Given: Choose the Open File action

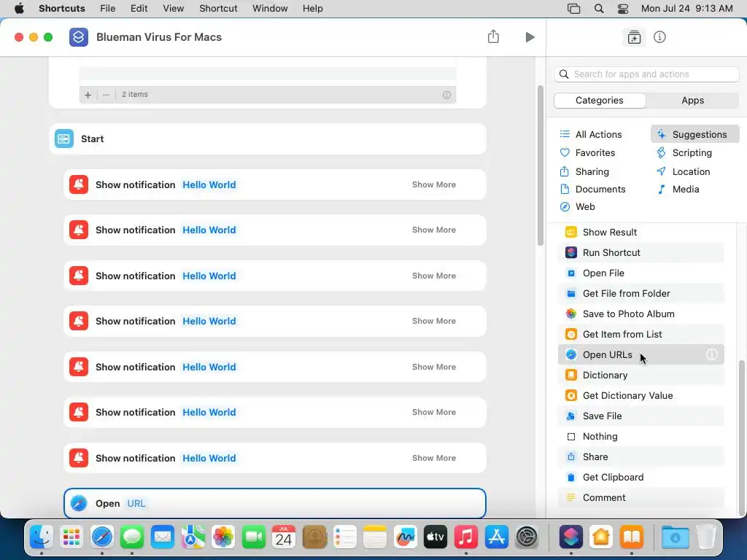Looking at the screenshot, I should pos(640,273).
